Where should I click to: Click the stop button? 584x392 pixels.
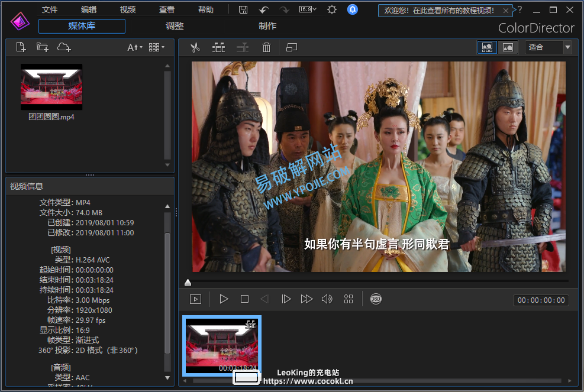(245, 299)
